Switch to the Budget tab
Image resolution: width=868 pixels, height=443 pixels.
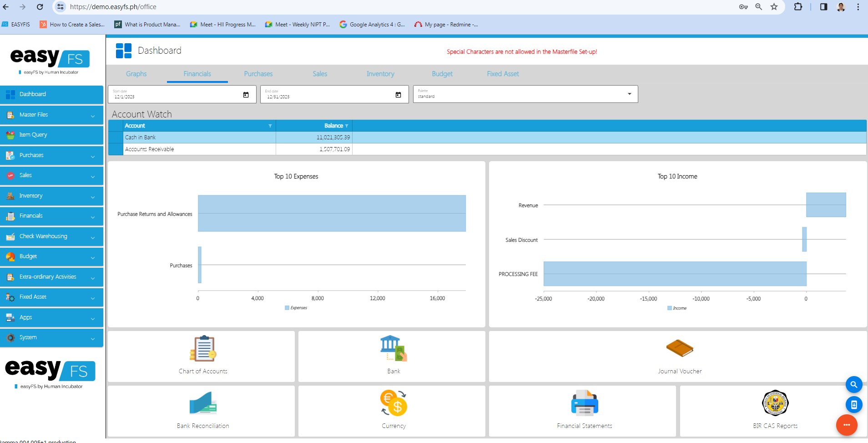pyautogui.click(x=442, y=74)
